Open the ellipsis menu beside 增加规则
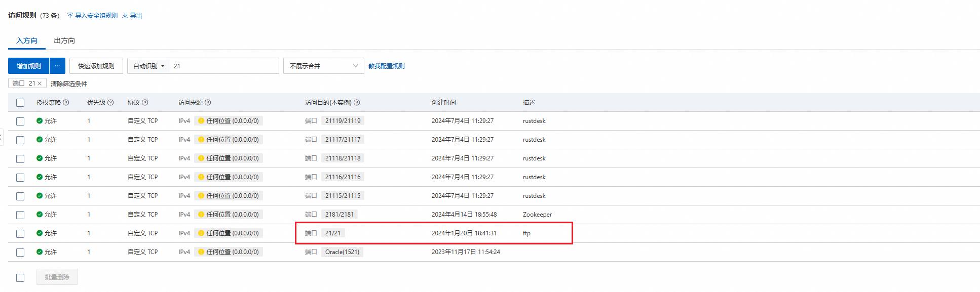 pos(57,66)
